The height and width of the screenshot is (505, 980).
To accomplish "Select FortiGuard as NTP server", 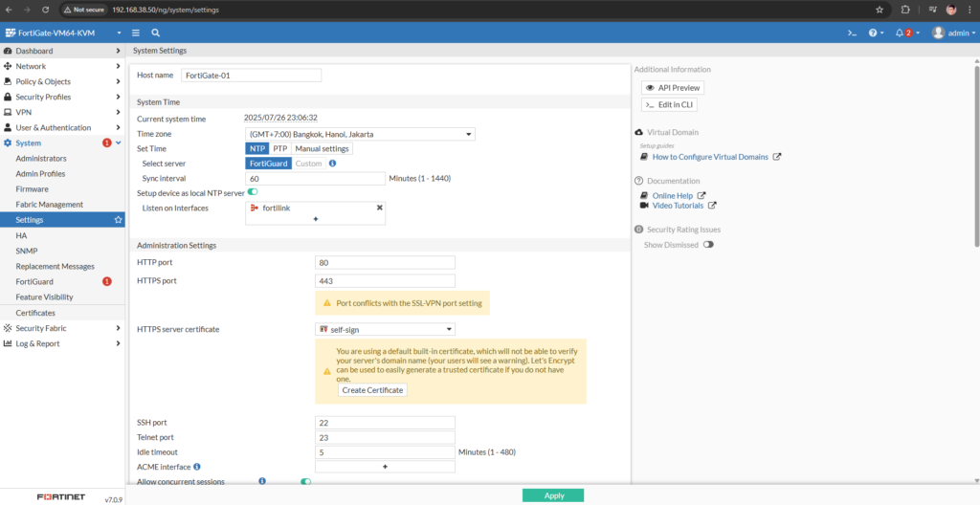I will coord(269,164).
